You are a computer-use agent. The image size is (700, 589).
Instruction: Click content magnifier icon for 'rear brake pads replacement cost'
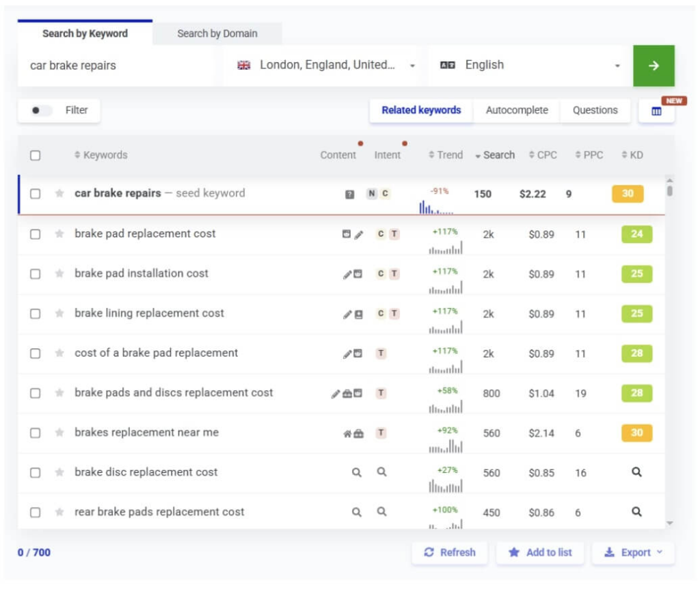click(356, 512)
